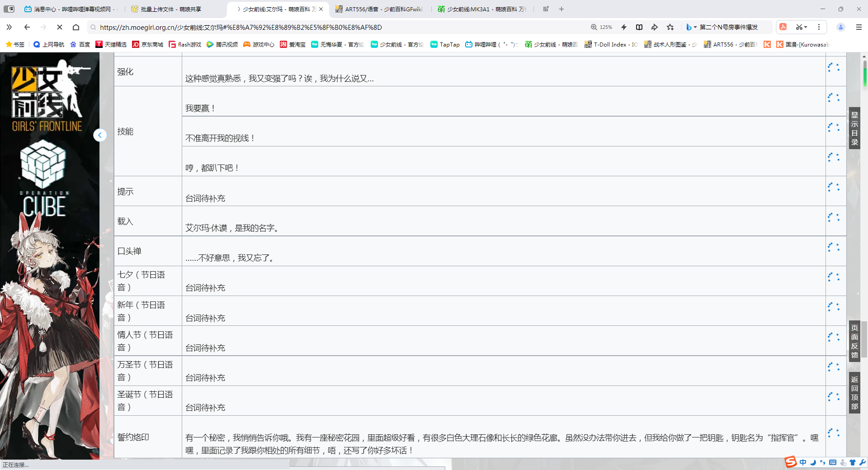Open a new tab with plus button
This screenshot has height=470, width=868.
[x=561, y=9]
